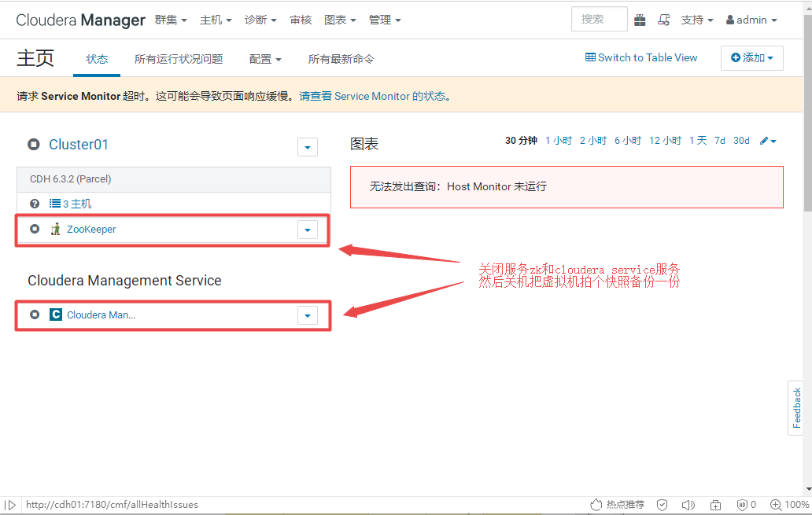Screen dimensions: 812x515
Task: Click the vertical page scrollbar thumb
Action: click(x=807, y=113)
